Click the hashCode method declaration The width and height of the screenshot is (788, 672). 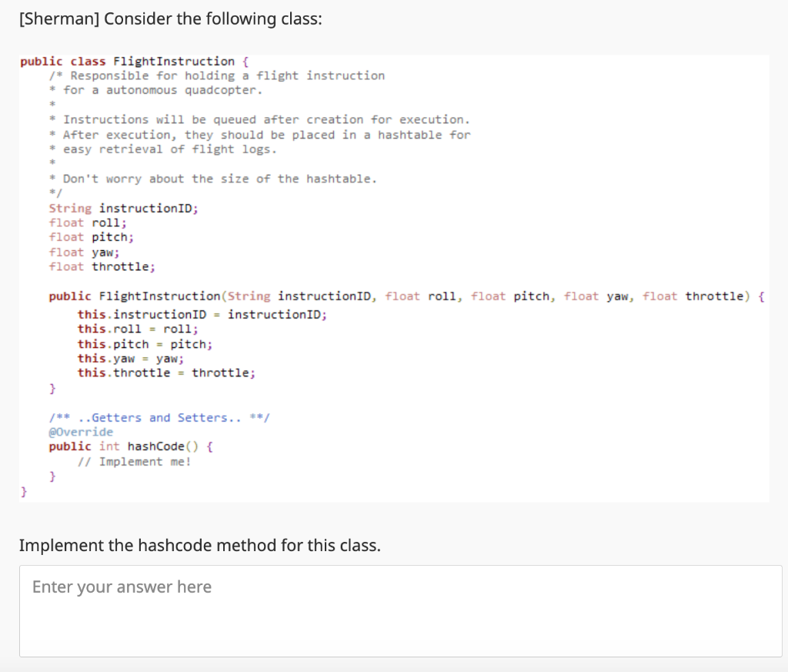click(x=152, y=446)
